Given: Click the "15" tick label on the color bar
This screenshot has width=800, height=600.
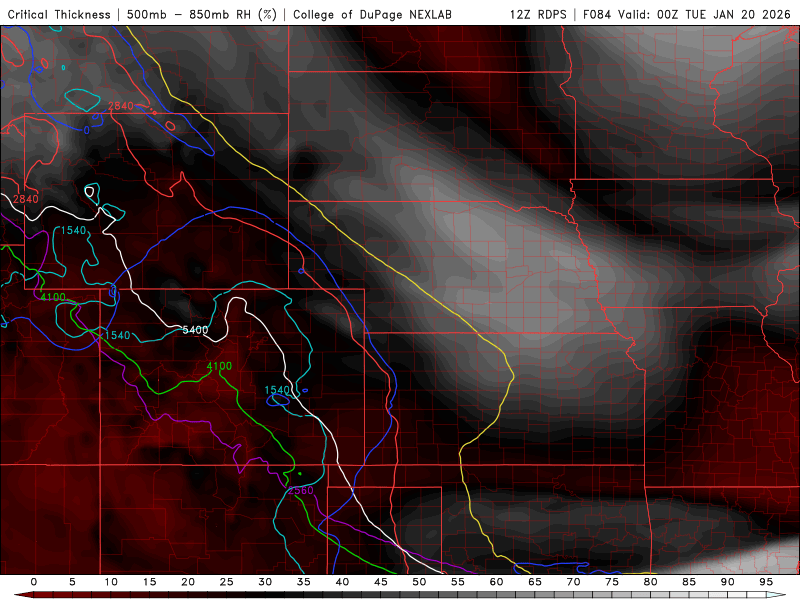Looking at the screenshot, I should (x=149, y=582).
